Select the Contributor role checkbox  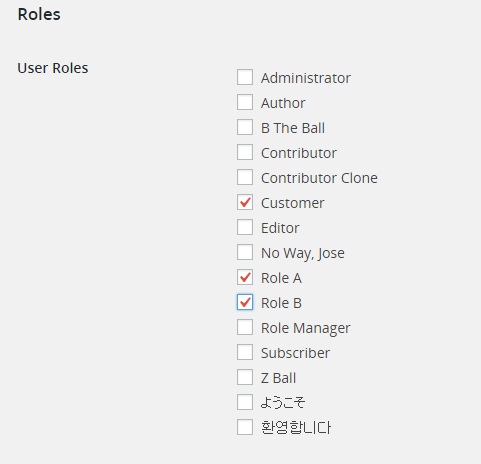[245, 152]
